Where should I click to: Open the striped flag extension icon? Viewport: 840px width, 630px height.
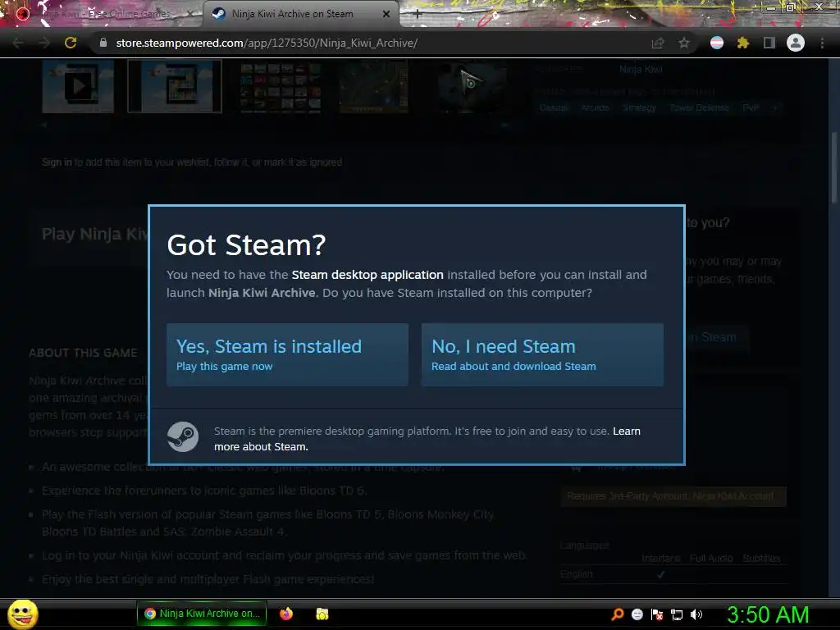click(716, 43)
